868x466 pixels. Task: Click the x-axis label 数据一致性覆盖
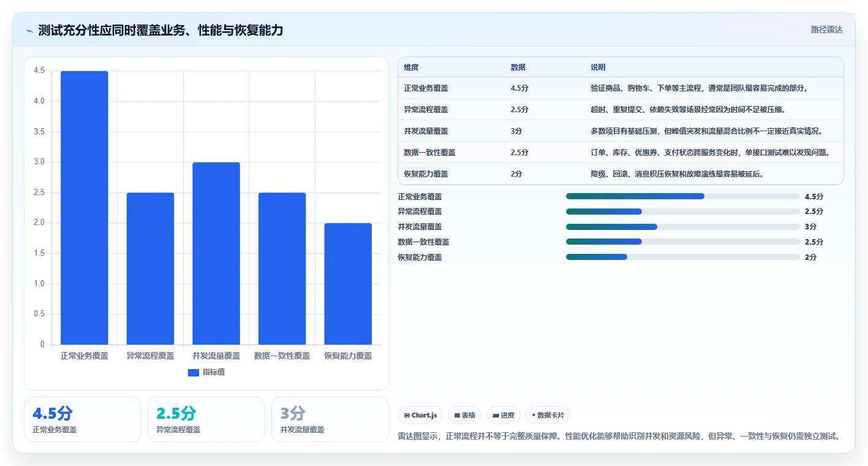pyautogui.click(x=282, y=356)
